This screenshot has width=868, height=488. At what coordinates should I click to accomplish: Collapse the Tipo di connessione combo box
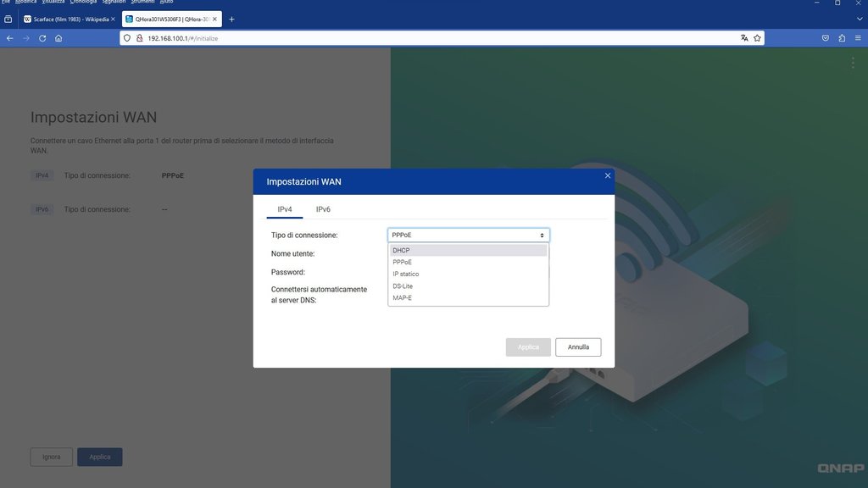[468, 236]
